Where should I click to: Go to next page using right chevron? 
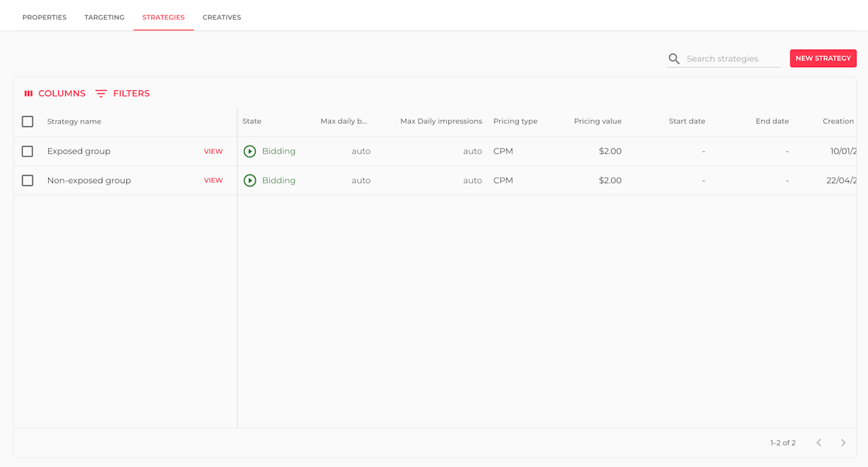coord(843,443)
